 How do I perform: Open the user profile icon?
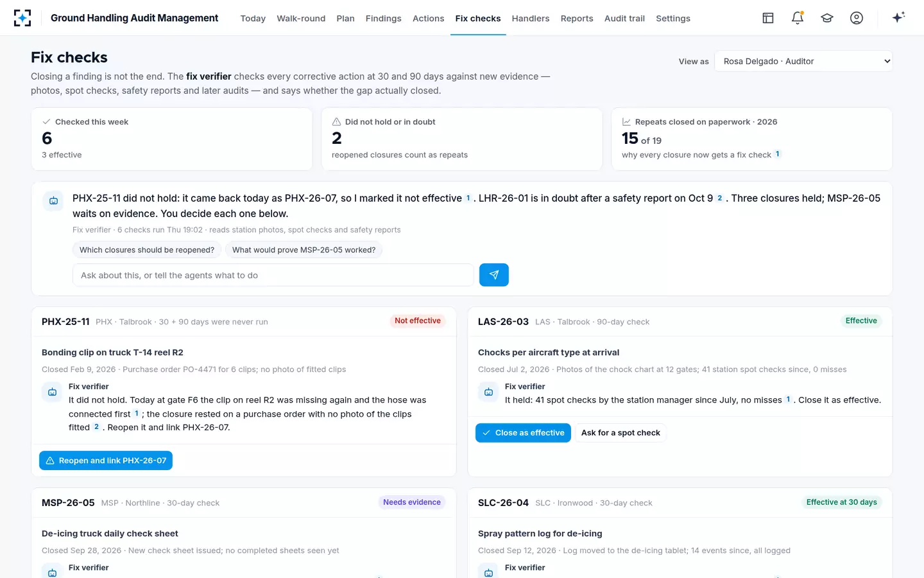point(857,18)
